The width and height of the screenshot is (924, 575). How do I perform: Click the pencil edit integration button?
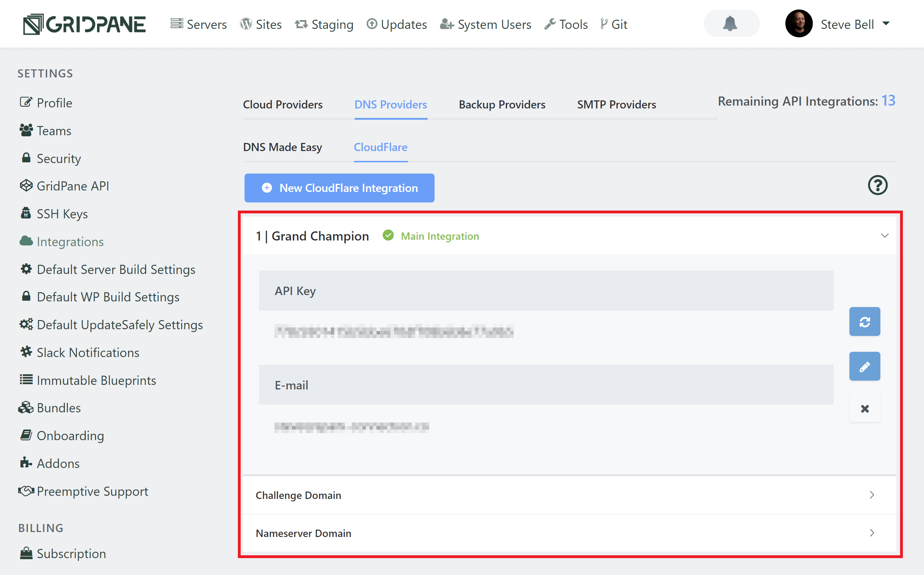(864, 366)
